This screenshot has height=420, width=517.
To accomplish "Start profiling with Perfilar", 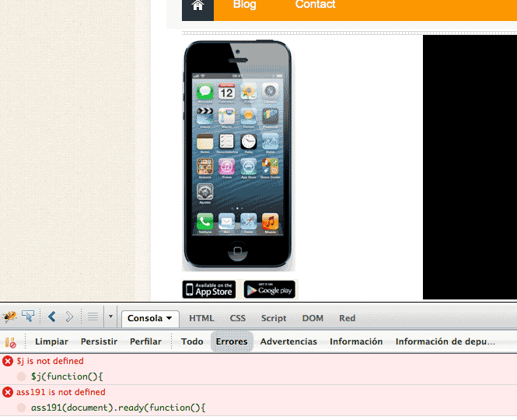I will pos(145,341).
